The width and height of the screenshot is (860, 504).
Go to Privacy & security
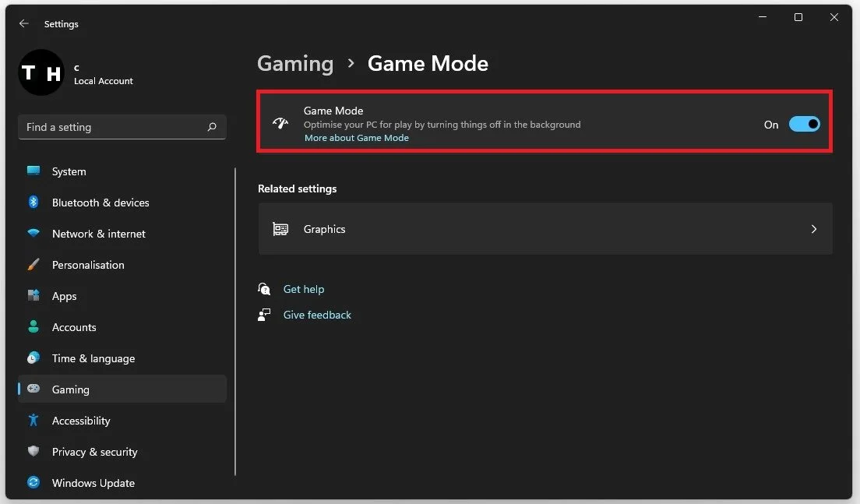tap(122, 452)
